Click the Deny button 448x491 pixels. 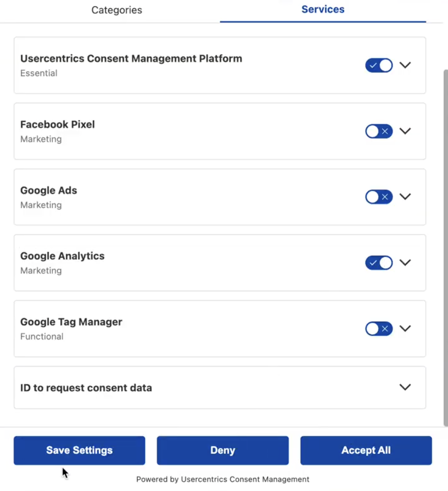click(x=223, y=450)
